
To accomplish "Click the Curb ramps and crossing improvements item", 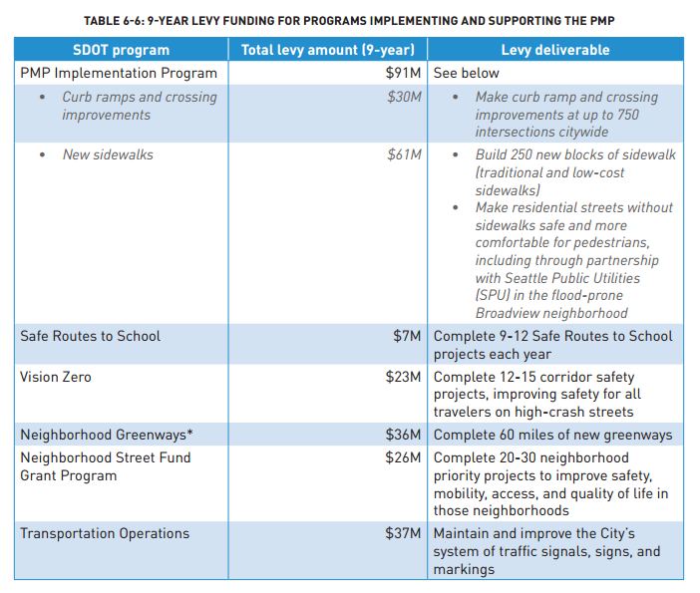I will [139, 106].
